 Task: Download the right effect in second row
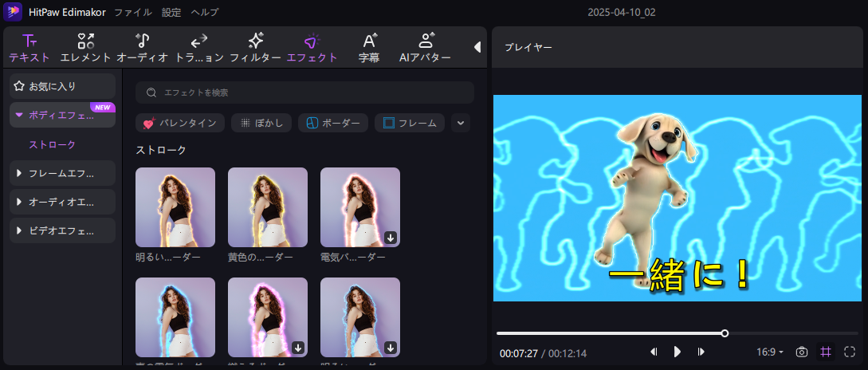coord(391,348)
